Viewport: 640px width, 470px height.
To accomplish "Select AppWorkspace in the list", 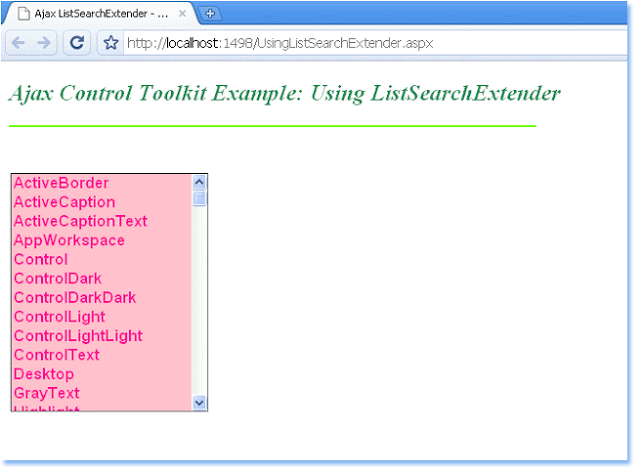I will [x=102, y=240].
